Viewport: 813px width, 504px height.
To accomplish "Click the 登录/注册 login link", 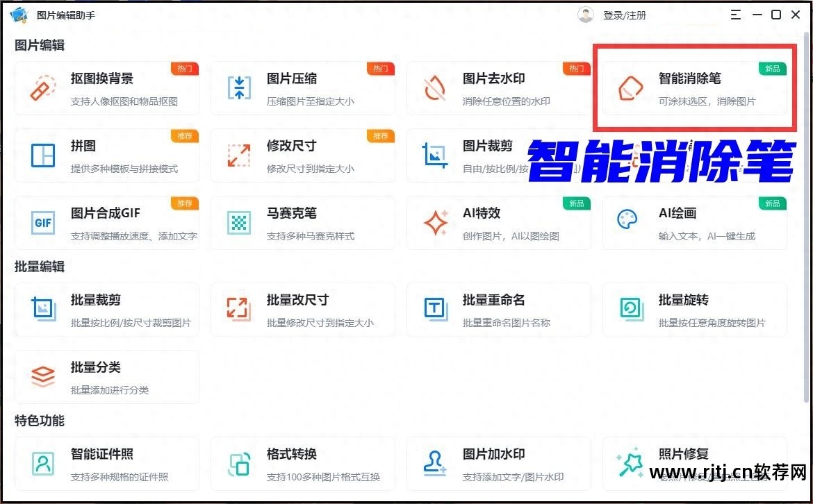I will point(625,15).
